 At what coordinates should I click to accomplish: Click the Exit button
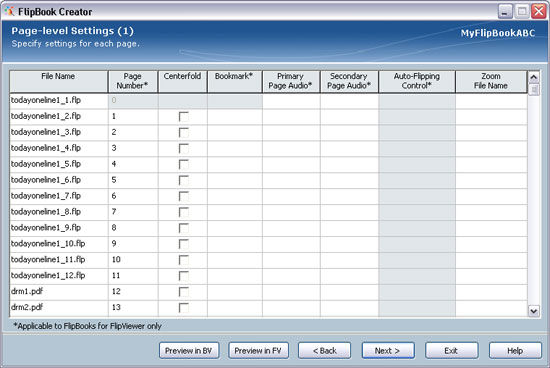[x=451, y=350]
